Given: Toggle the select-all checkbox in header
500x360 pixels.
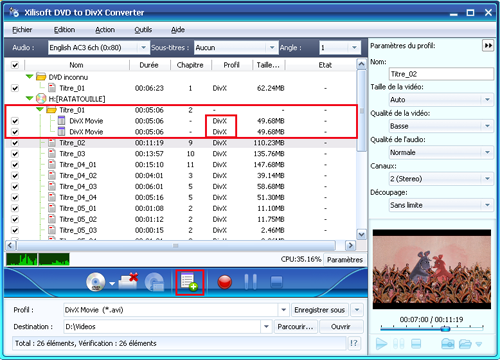Looking at the screenshot, I should [15, 65].
